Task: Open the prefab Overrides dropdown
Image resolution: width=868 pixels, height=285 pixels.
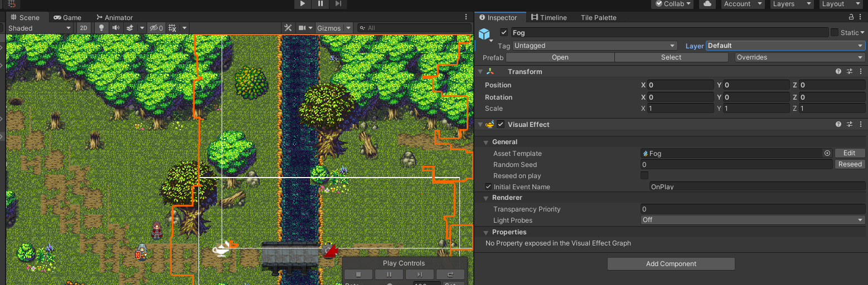Action: point(800,57)
